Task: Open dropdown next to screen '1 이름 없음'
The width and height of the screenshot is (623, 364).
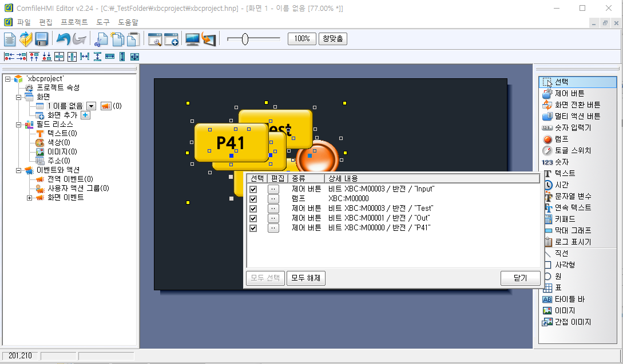Action: [x=91, y=106]
